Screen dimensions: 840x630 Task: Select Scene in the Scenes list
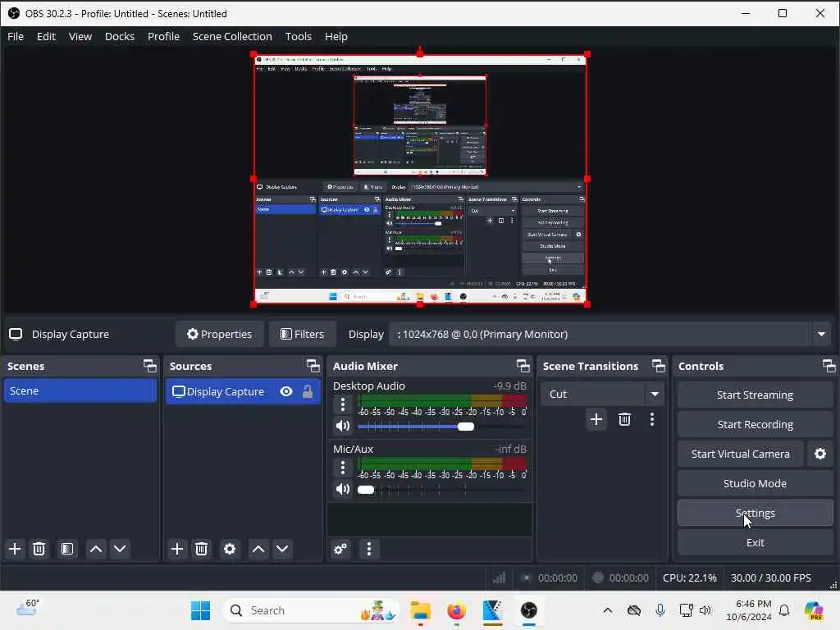(80, 391)
